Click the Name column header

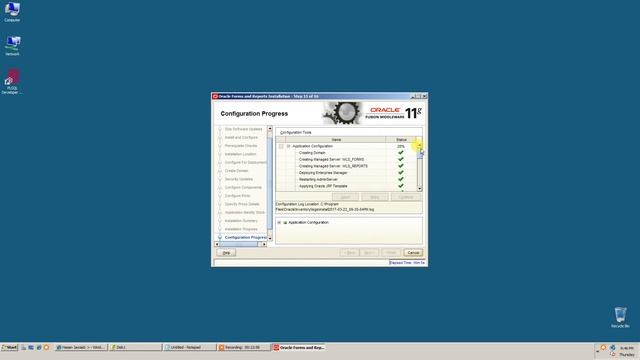pos(336,140)
